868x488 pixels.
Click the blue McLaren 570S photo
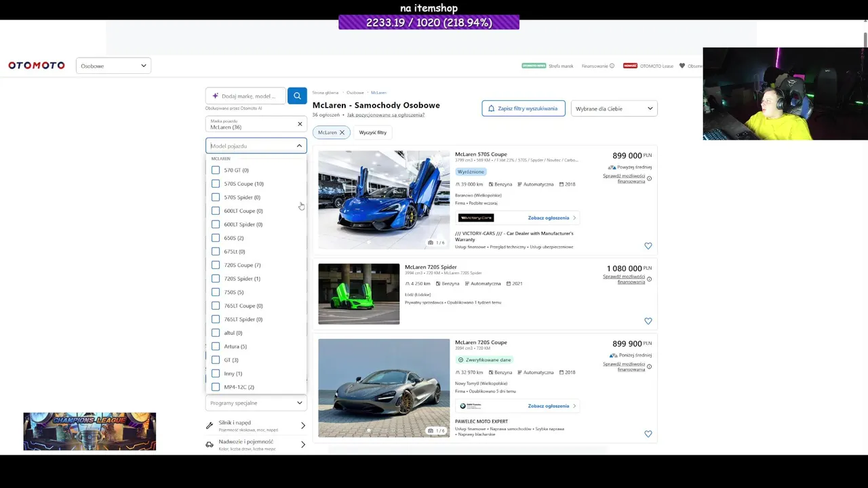tap(384, 200)
